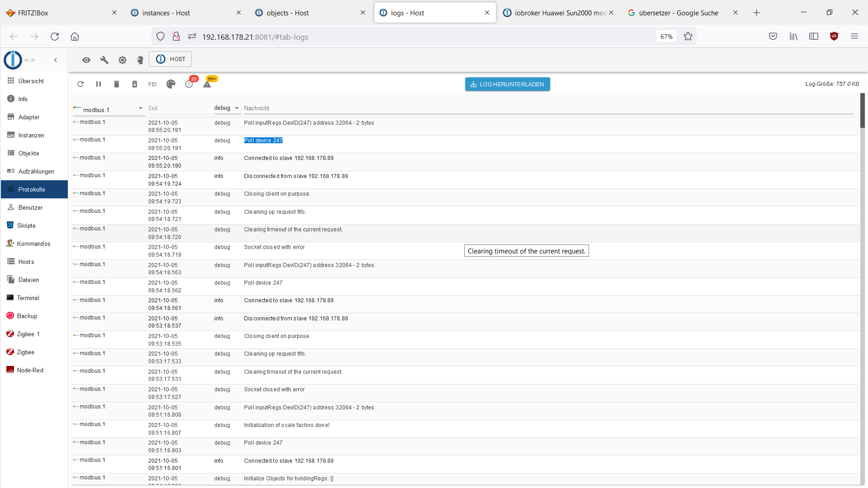Open Adapter in the sidebar
This screenshot has height=488, width=868.
(x=34, y=117)
